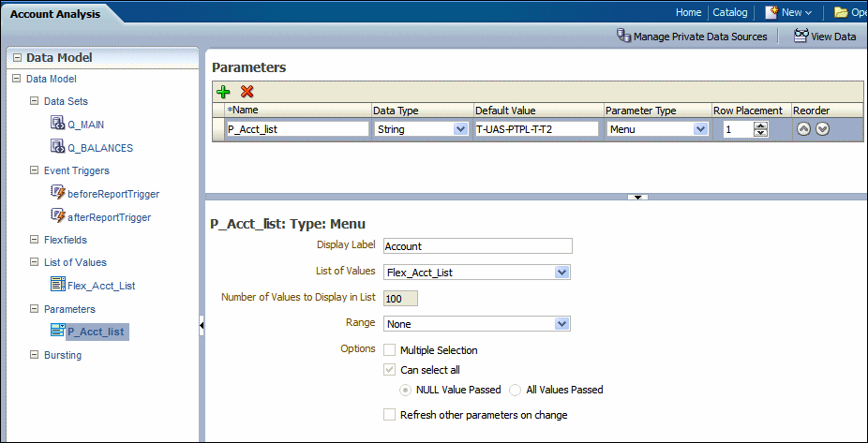
Task: Click Manage Private Data Sources
Action: click(x=692, y=37)
